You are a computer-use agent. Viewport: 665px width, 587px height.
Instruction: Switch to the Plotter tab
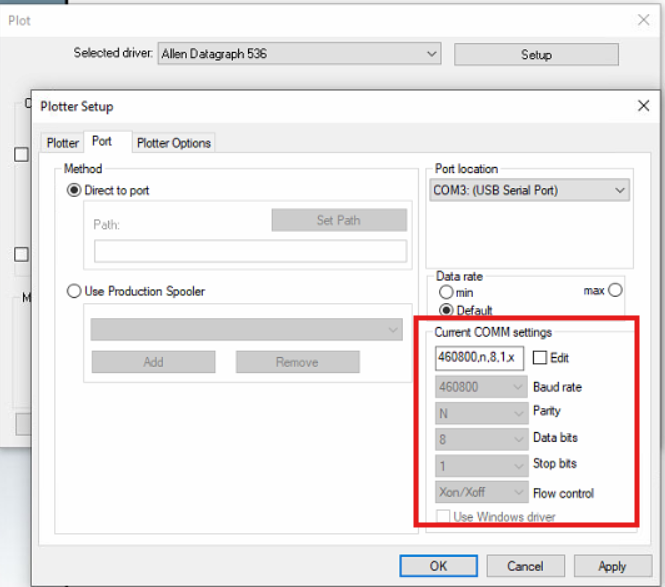click(63, 143)
